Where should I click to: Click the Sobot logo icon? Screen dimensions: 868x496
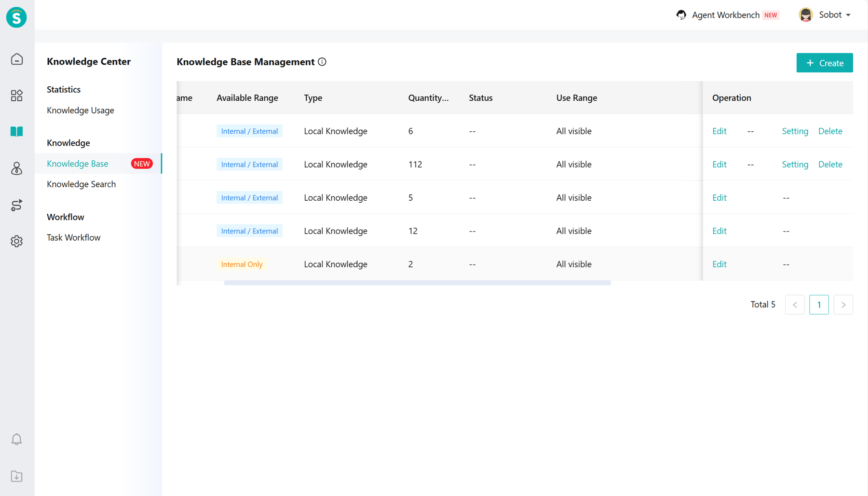click(16, 17)
